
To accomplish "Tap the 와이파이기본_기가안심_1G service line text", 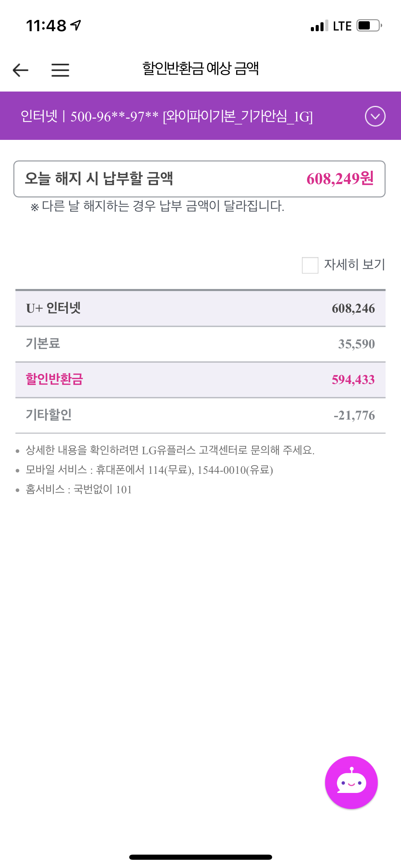I will (x=237, y=117).
